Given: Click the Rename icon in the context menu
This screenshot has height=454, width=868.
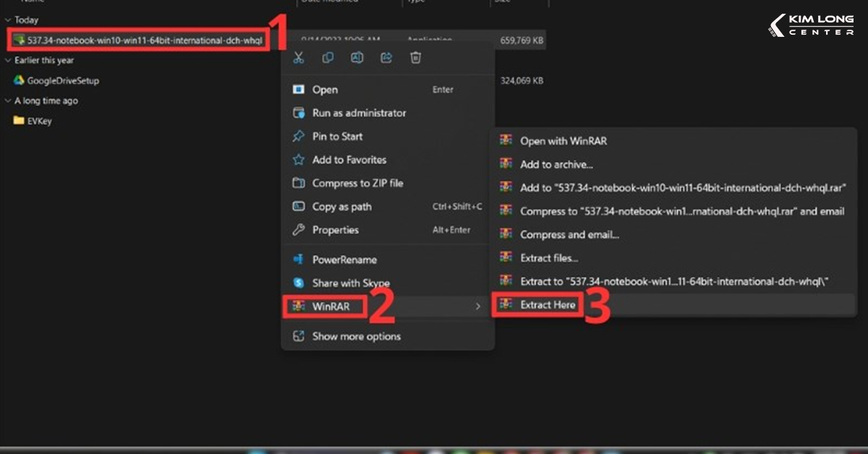Looking at the screenshot, I should click(357, 58).
